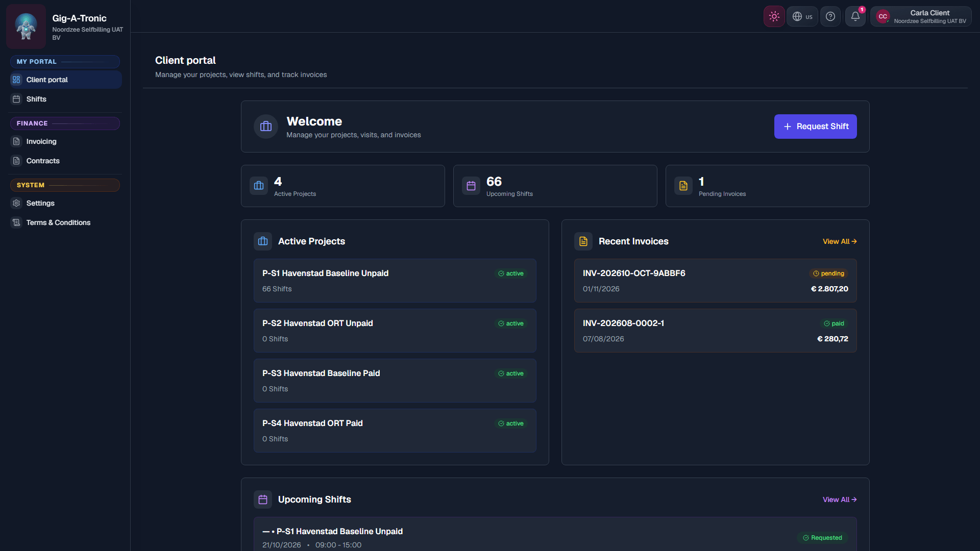This screenshot has height=551, width=980.
Task: Open the 4 Active Projects stat card
Action: click(343, 186)
